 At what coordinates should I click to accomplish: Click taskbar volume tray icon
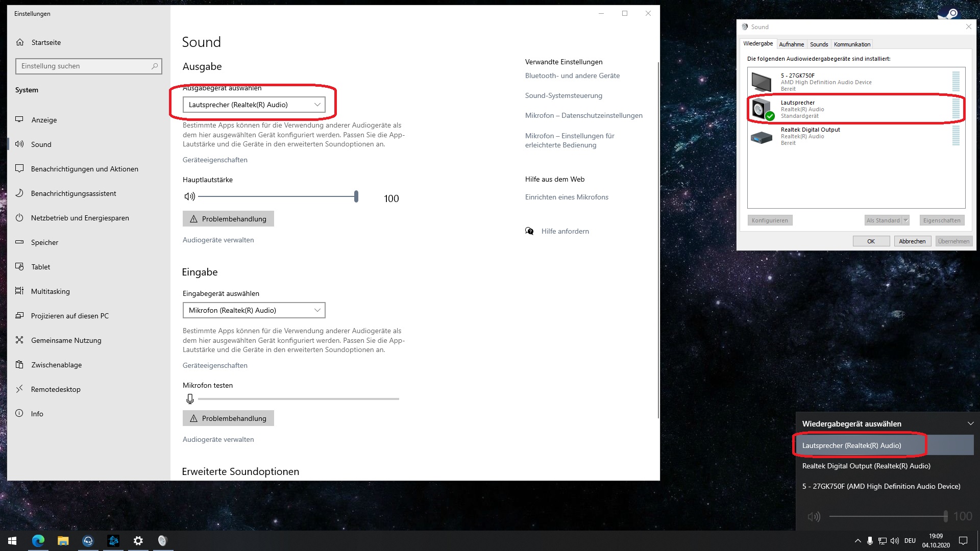(894, 541)
